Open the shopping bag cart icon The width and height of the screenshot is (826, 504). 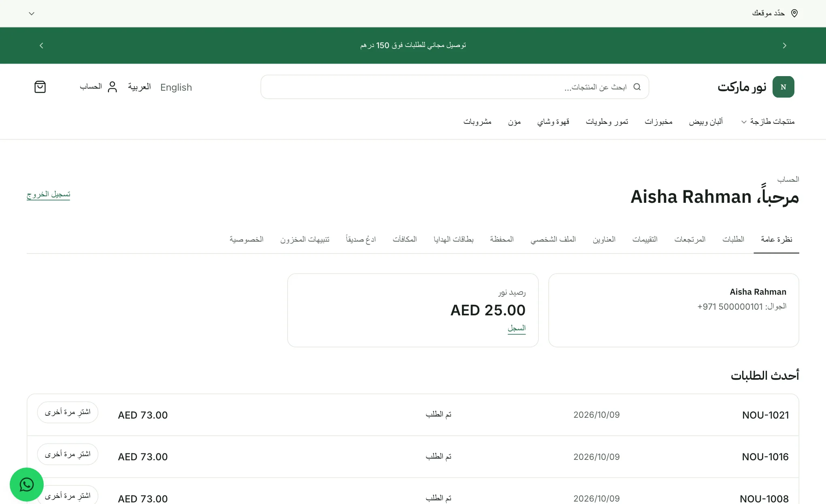coord(40,87)
